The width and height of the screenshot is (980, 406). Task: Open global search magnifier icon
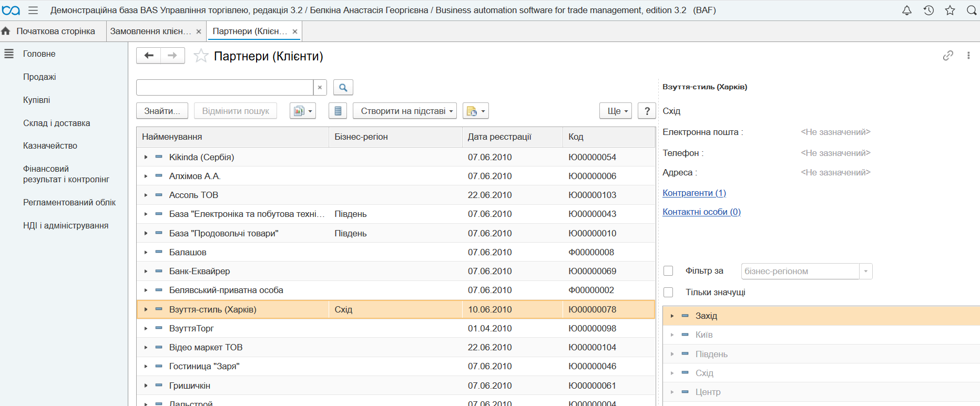(972, 11)
